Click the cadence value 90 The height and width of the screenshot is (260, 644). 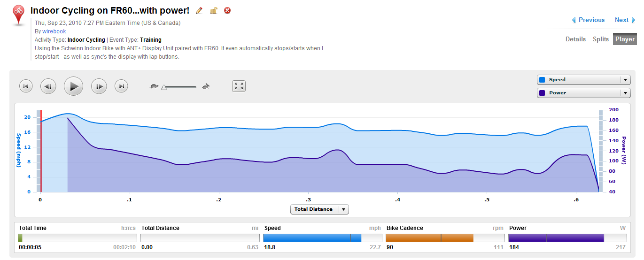point(389,247)
